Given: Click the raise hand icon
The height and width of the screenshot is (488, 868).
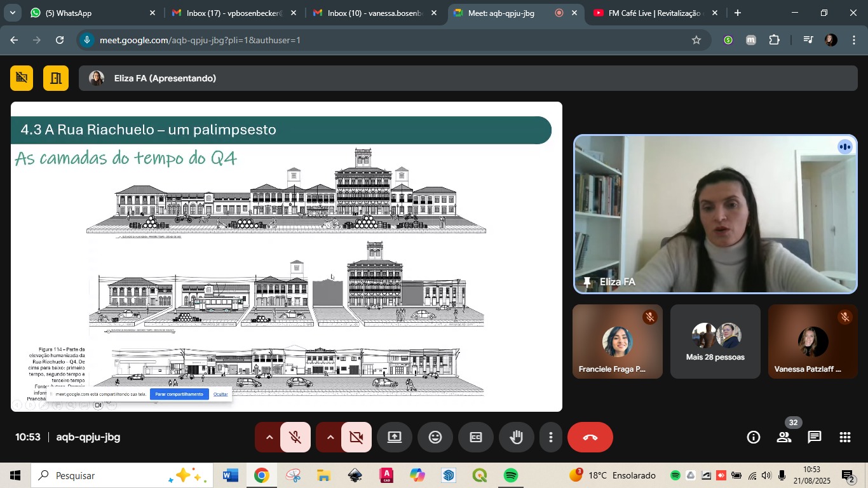Looking at the screenshot, I should (516, 437).
